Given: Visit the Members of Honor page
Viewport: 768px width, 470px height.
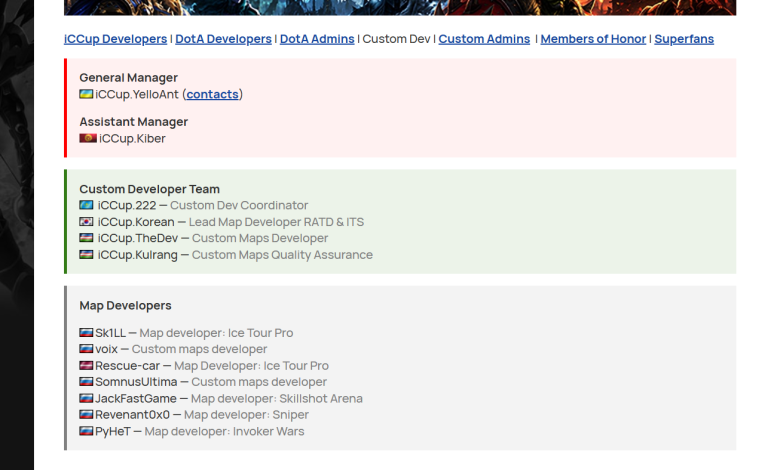Looking at the screenshot, I should 593,39.
